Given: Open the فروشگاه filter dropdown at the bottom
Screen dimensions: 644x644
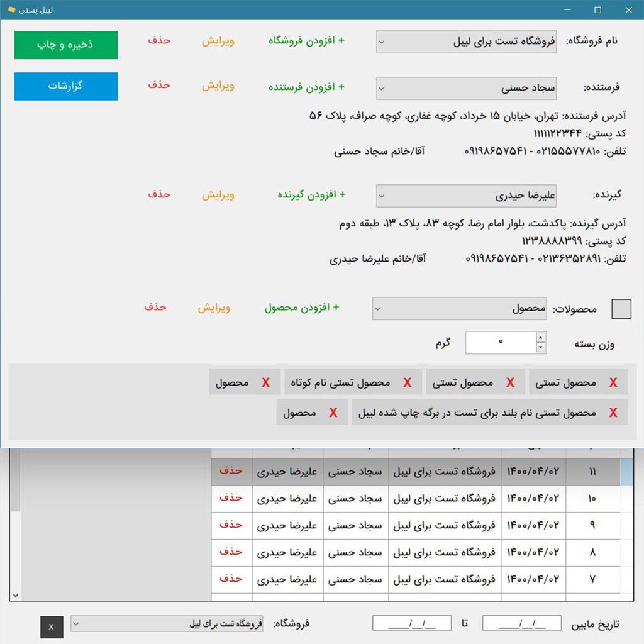Looking at the screenshot, I should click(167, 624).
